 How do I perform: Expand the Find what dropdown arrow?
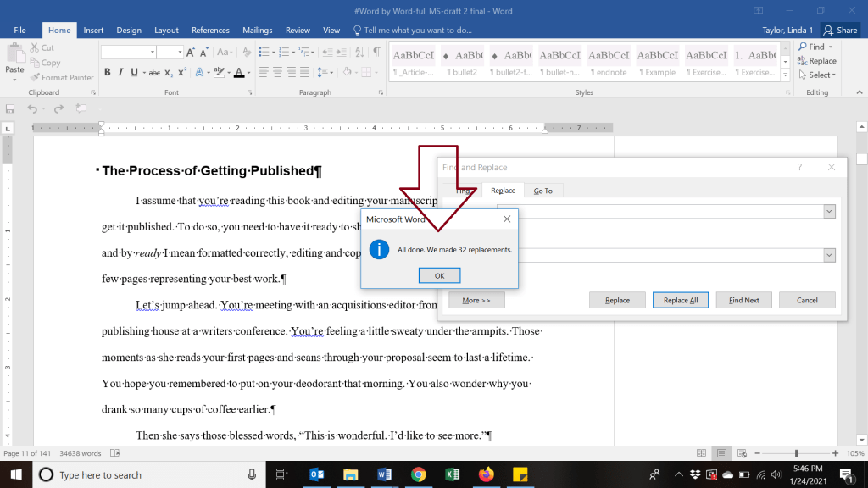(x=829, y=211)
